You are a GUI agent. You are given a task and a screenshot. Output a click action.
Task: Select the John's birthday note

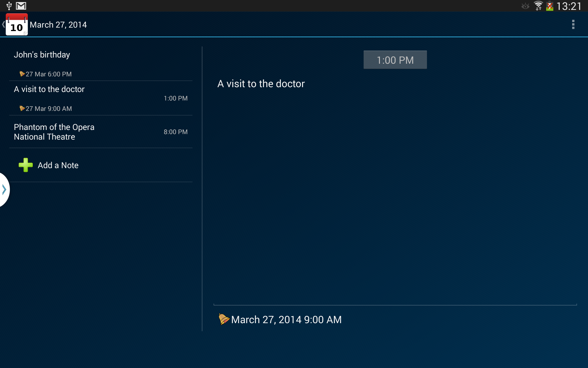(x=101, y=63)
